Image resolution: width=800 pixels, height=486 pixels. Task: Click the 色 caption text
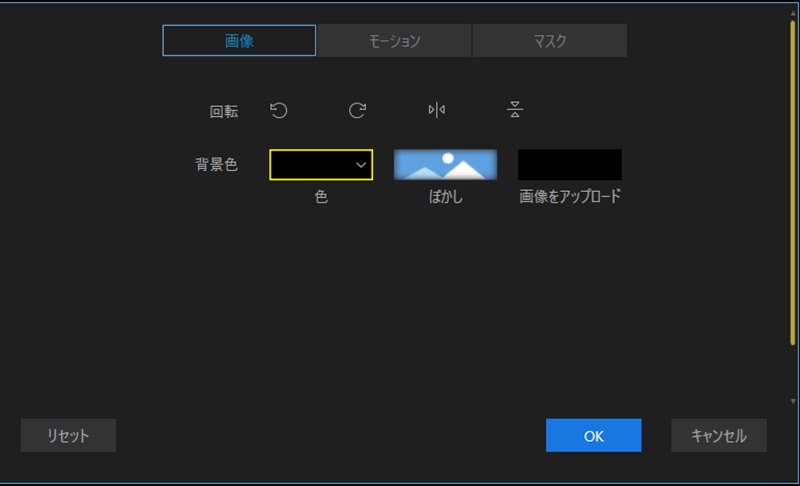click(321, 196)
